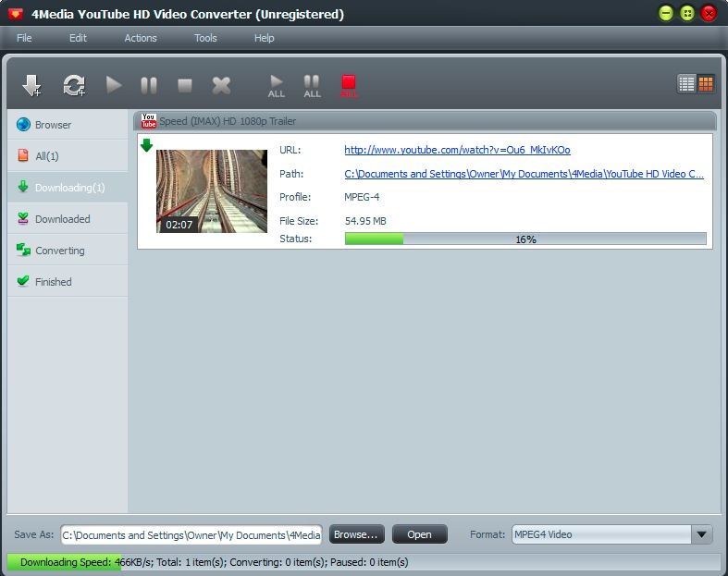The image size is (728, 576).
Task: Click the MPEG4 Video format box
Action: [x=601, y=534]
